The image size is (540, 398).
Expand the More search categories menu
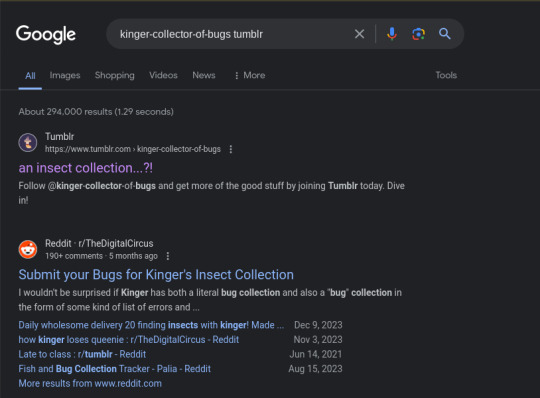point(250,75)
